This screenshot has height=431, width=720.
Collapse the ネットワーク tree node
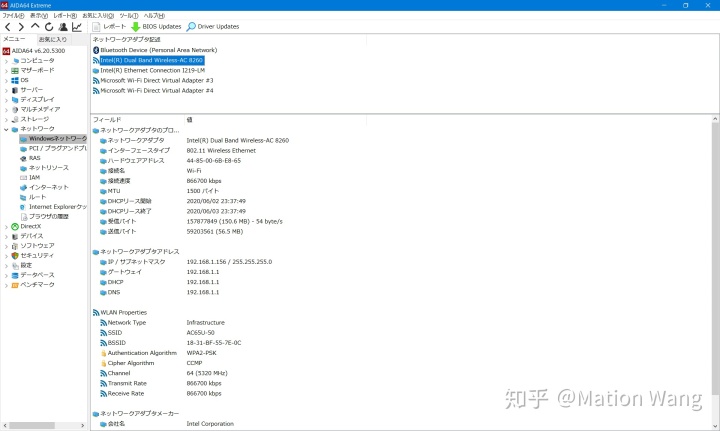[x=6, y=129]
